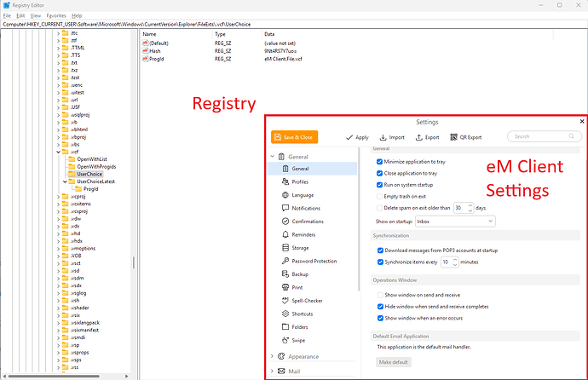The image size is (588, 380).
Task: Expand the .vcproj registry key
Action: click(x=59, y=196)
